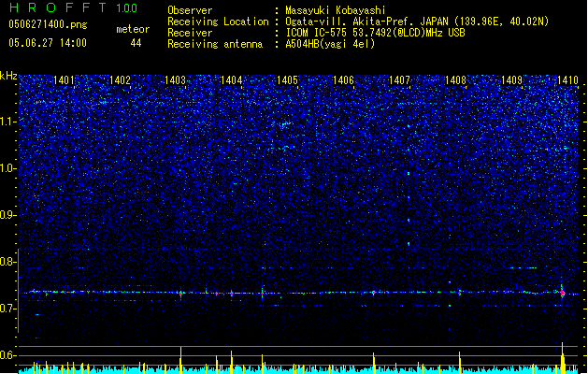
Task: Click the 1407 time marker
Action: click(399, 80)
